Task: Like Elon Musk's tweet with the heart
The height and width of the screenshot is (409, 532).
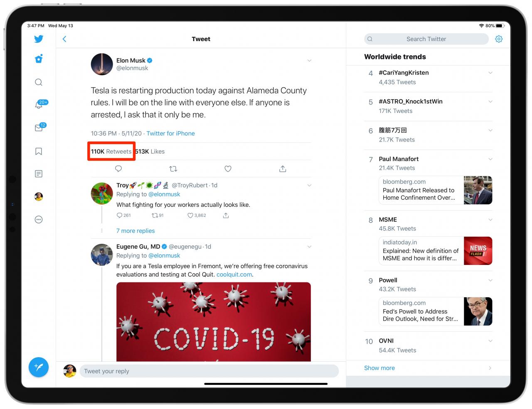Action: [x=228, y=169]
